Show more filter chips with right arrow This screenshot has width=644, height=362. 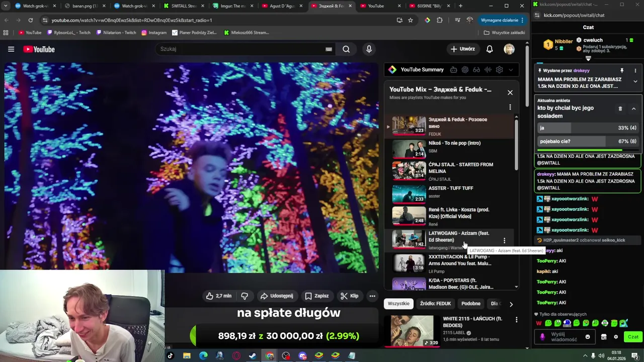(511, 304)
